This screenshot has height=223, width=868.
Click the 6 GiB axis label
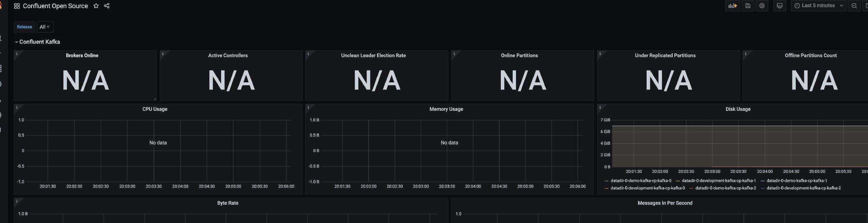605,131
